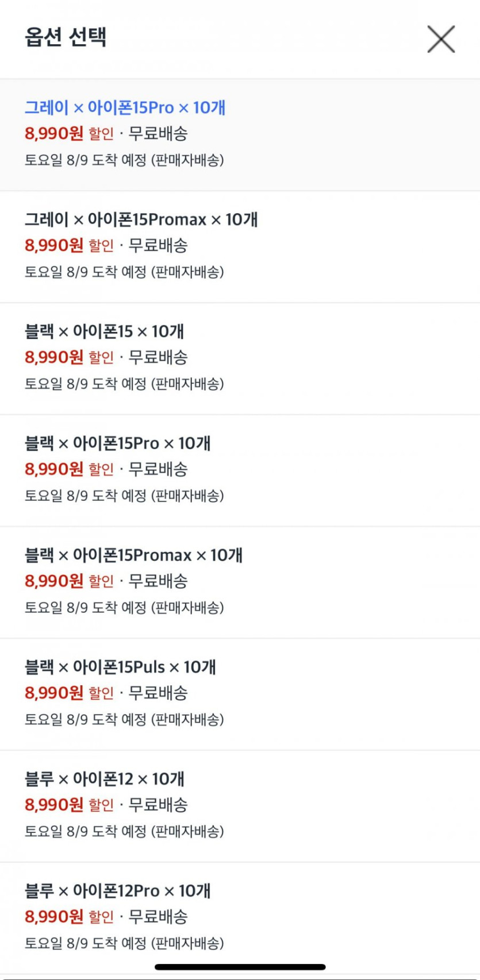Tap the 옵션 선택 header title
480x980 pixels.
[x=66, y=37]
